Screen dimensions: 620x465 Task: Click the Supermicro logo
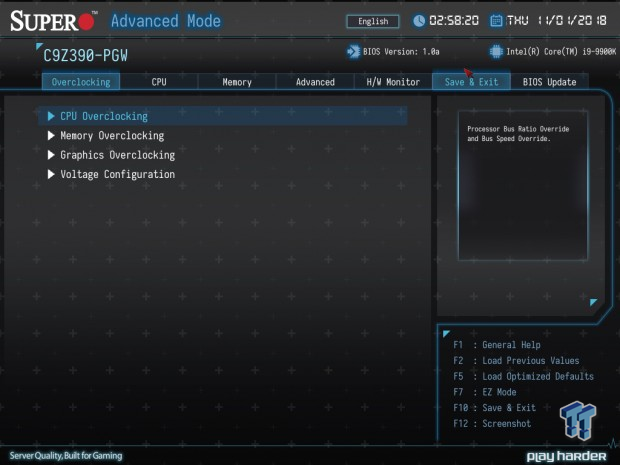click(x=52, y=21)
